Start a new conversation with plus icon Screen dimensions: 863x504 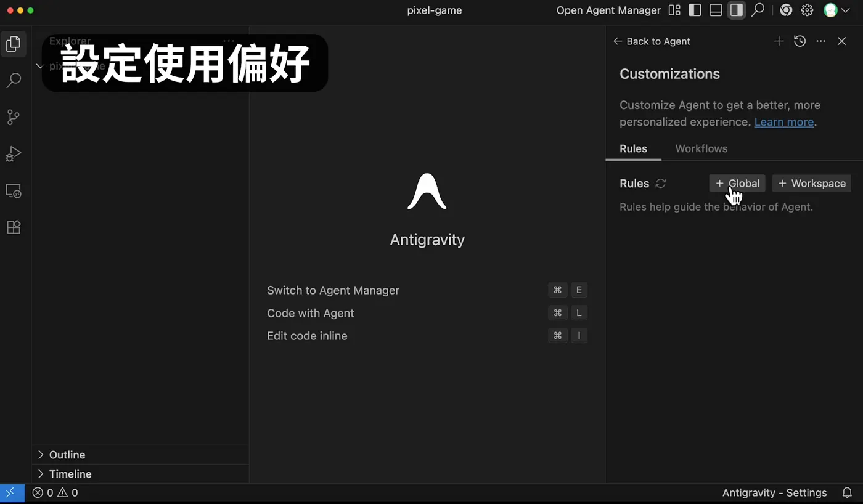[779, 41]
